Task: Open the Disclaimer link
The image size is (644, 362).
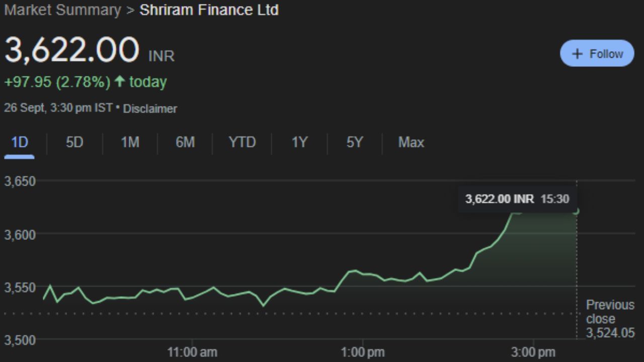Action: (x=150, y=109)
